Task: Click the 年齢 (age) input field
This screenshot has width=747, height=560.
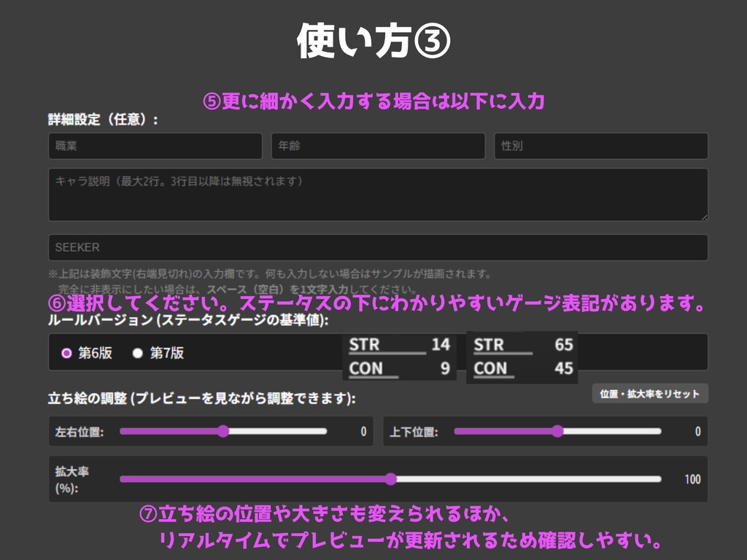Action: pyautogui.click(x=378, y=146)
